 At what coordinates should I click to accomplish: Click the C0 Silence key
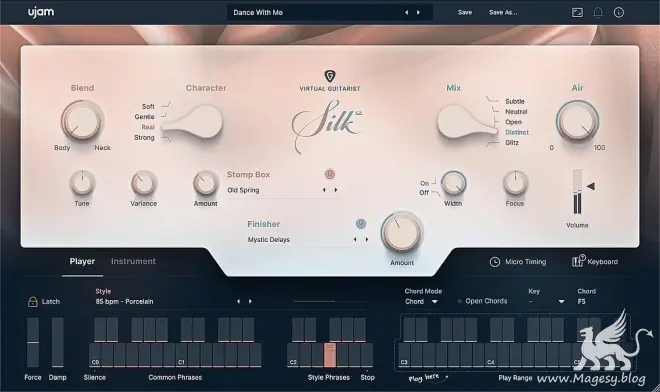95,355
